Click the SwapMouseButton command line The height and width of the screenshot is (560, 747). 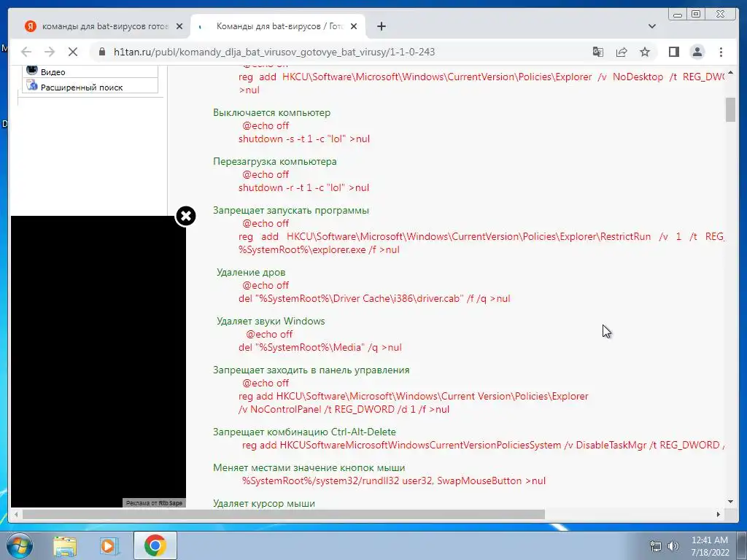(394, 481)
